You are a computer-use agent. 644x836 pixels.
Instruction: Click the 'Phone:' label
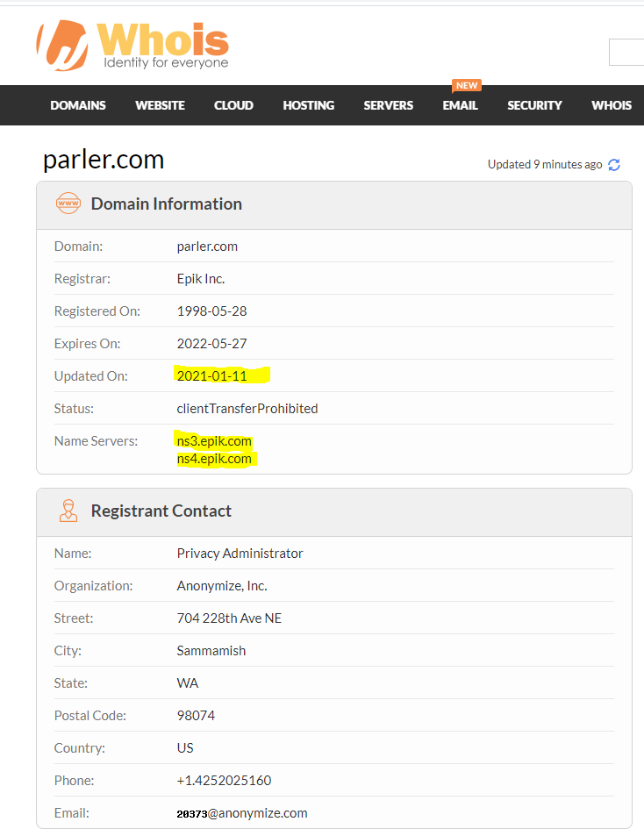pyautogui.click(x=74, y=781)
